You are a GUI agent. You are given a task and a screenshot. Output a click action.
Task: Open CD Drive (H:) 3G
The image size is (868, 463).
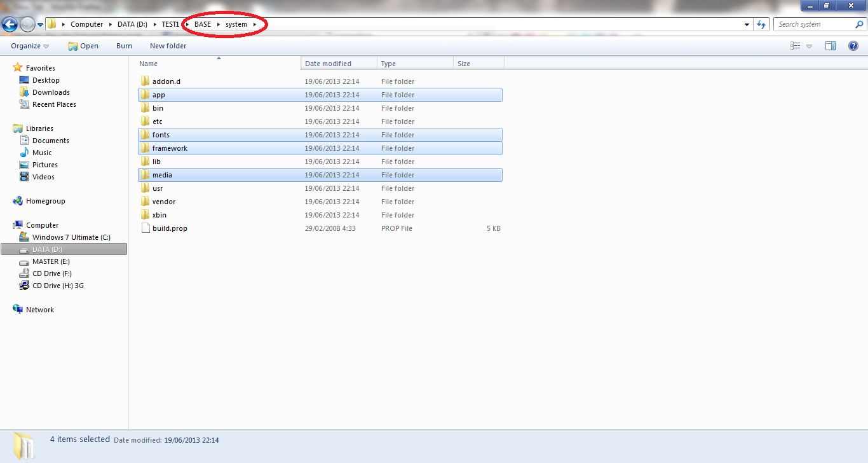pos(58,286)
